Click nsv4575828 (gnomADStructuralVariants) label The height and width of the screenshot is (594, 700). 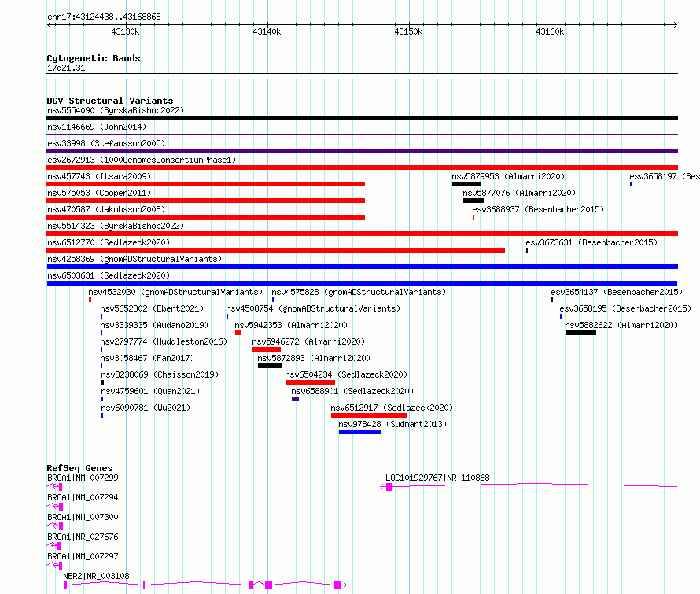pos(359,292)
